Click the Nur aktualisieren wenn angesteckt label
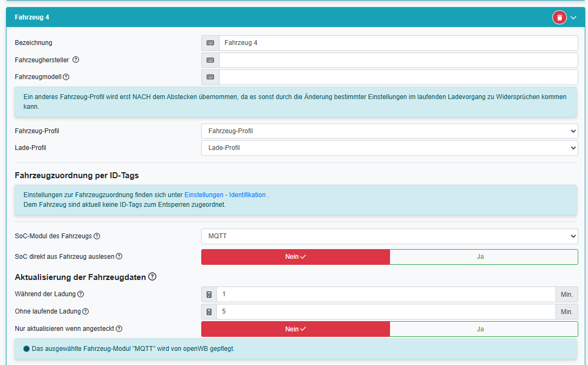This screenshot has width=588, height=365. (x=64, y=329)
